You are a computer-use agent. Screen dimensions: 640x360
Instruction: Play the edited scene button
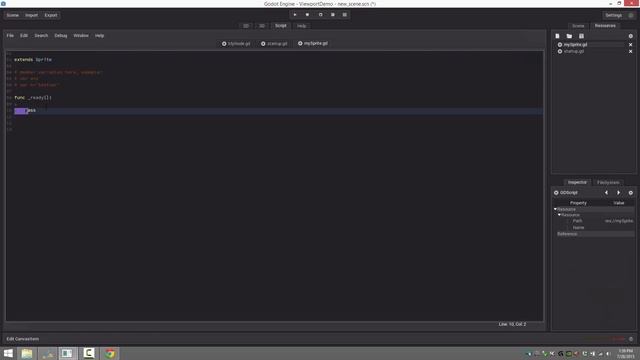coord(320,15)
